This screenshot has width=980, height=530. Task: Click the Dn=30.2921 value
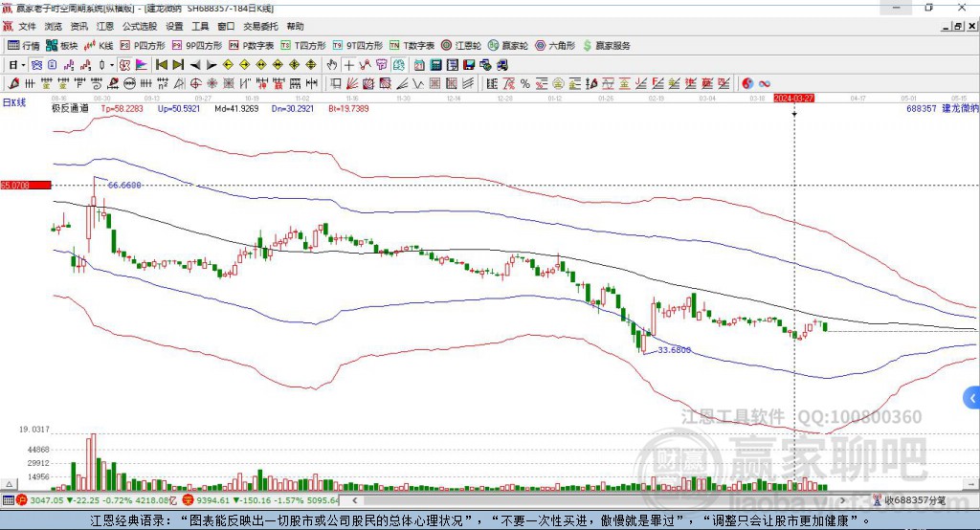tap(293, 108)
